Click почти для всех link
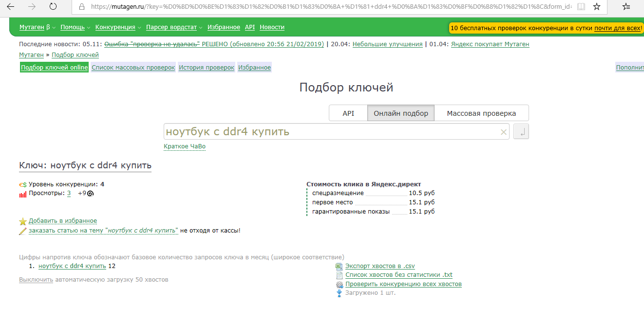This screenshot has height=324, width=644. pyautogui.click(x=617, y=28)
